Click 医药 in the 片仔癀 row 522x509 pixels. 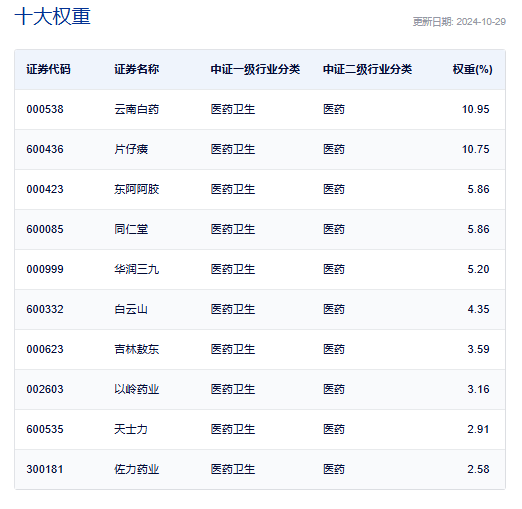(x=334, y=149)
